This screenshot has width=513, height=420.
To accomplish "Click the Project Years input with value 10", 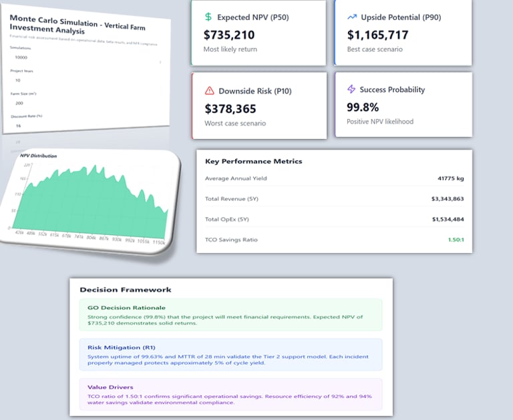I will pyautogui.click(x=87, y=81).
